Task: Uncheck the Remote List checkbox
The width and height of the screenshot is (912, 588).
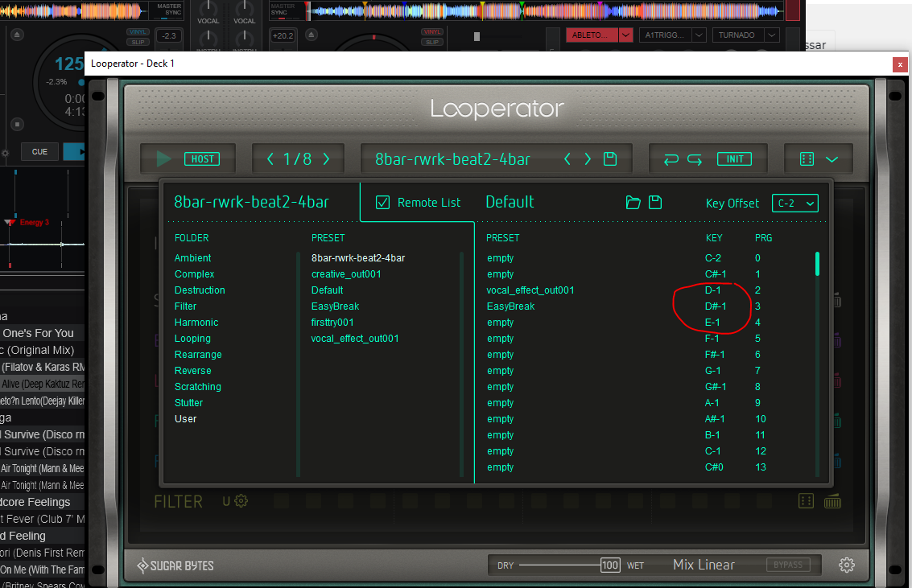Action: [382, 202]
